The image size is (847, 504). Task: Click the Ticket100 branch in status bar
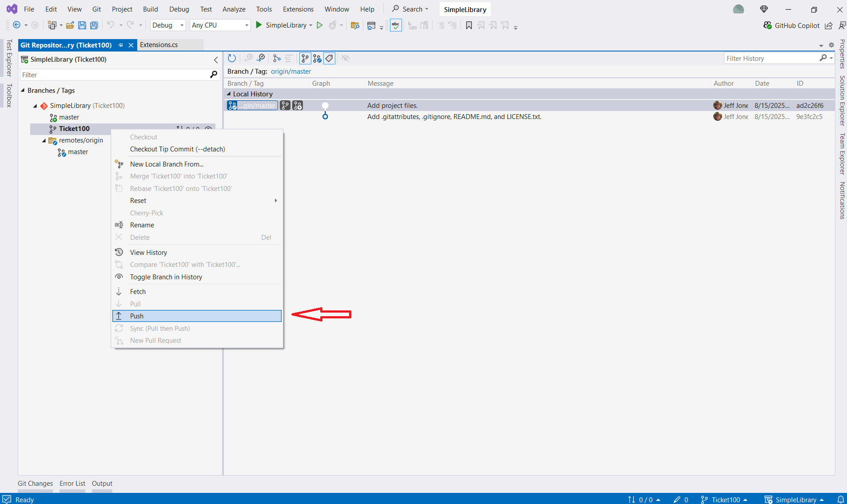pyautogui.click(x=724, y=500)
